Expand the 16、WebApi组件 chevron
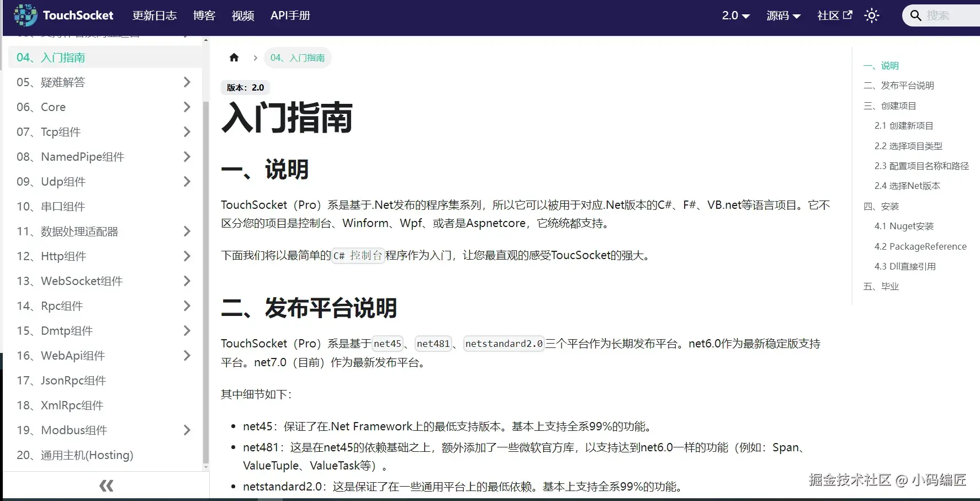980x501 pixels. (x=187, y=356)
